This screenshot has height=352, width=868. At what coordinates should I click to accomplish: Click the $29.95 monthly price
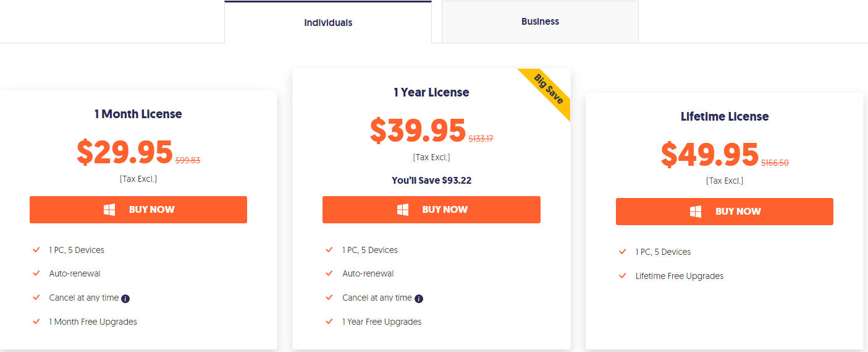[x=125, y=152]
